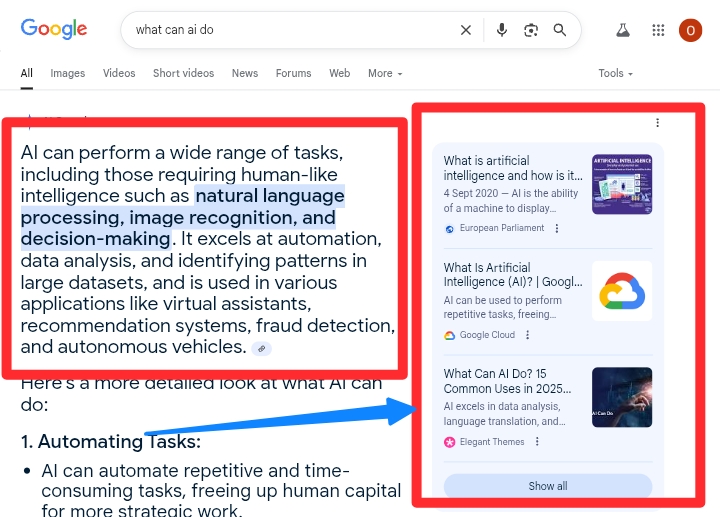Click the European Parliament source label
The width and height of the screenshot is (720, 517).
coord(501,228)
